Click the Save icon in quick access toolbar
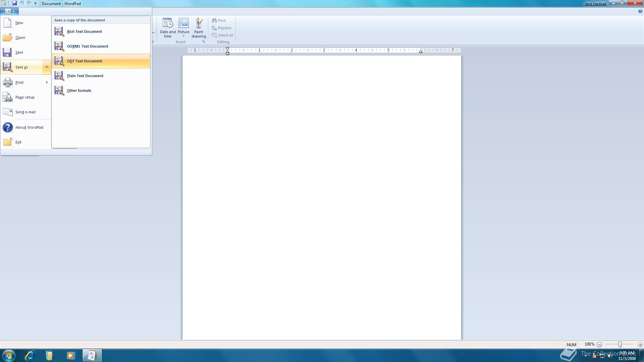The width and height of the screenshot is (644, 362). tap(14, 3)
